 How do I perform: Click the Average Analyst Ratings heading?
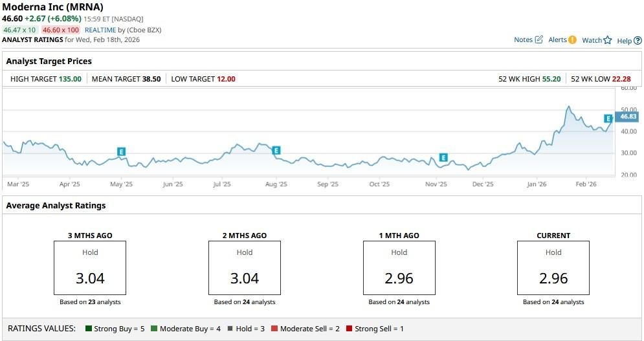coord(56,205)
